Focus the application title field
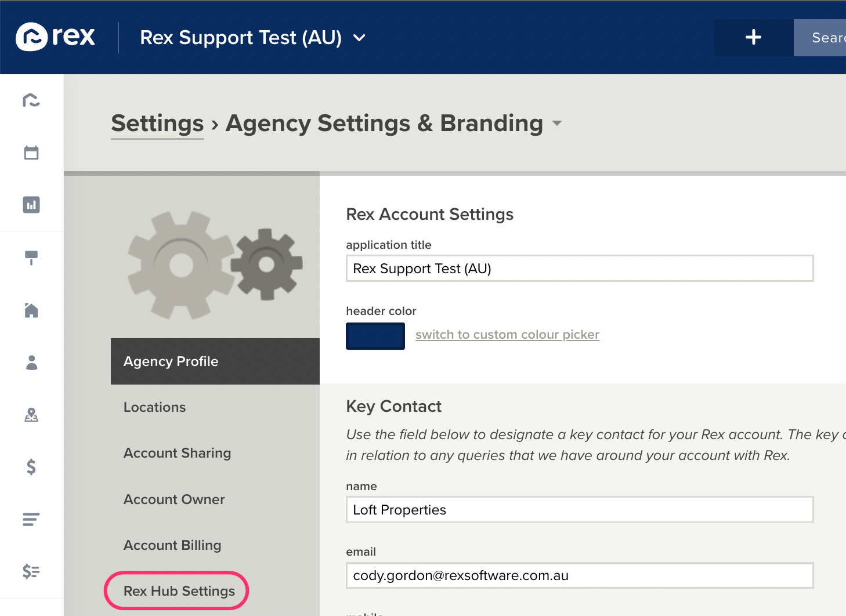The height and width of the screenshot is (616, 846). tap(580, 269)
